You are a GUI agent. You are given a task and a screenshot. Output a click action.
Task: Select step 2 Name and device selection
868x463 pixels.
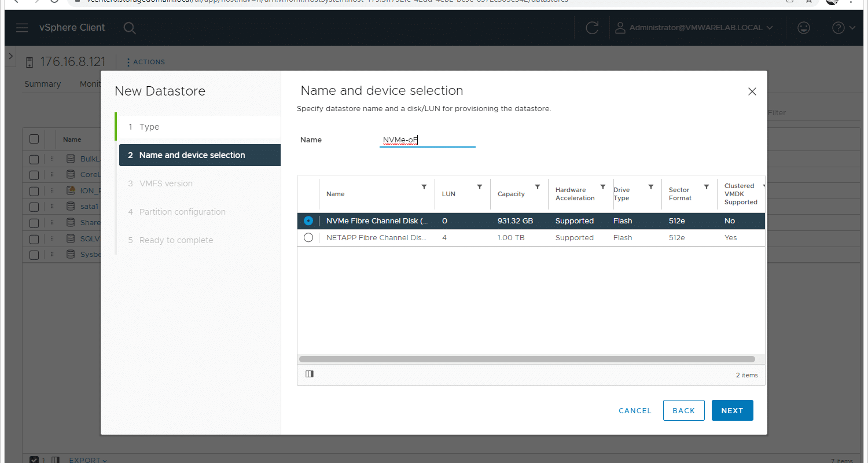pyautogui.click(x=200, y=155)
